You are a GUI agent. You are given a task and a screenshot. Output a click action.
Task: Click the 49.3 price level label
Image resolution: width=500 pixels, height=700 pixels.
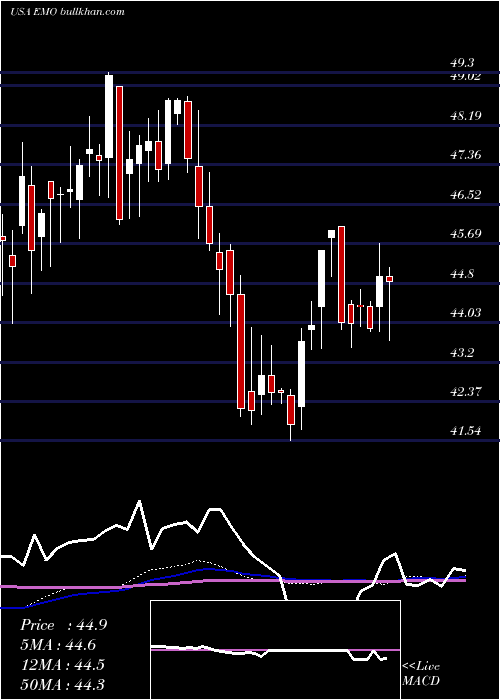pos(462,63)
